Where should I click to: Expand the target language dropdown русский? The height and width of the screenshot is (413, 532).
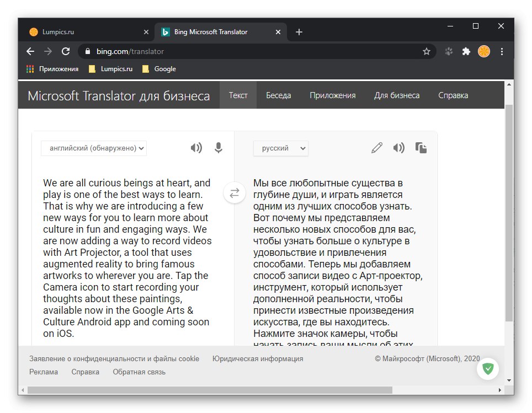click(x=281, y=148)
